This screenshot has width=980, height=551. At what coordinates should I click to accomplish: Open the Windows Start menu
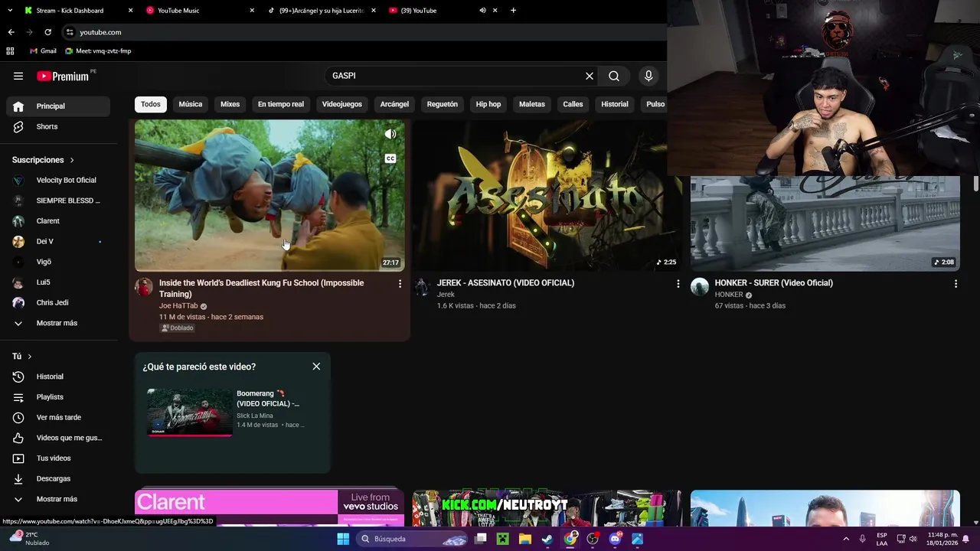[343, 539]
